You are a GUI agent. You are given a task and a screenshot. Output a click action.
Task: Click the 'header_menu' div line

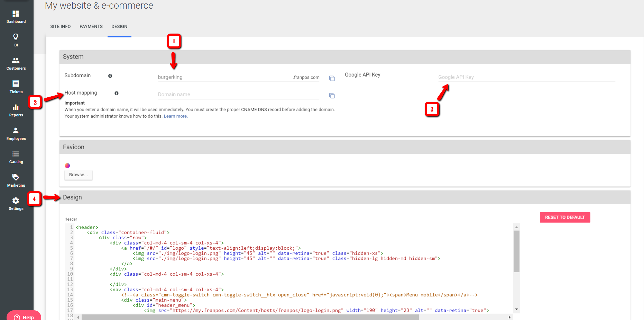[164, 305]
